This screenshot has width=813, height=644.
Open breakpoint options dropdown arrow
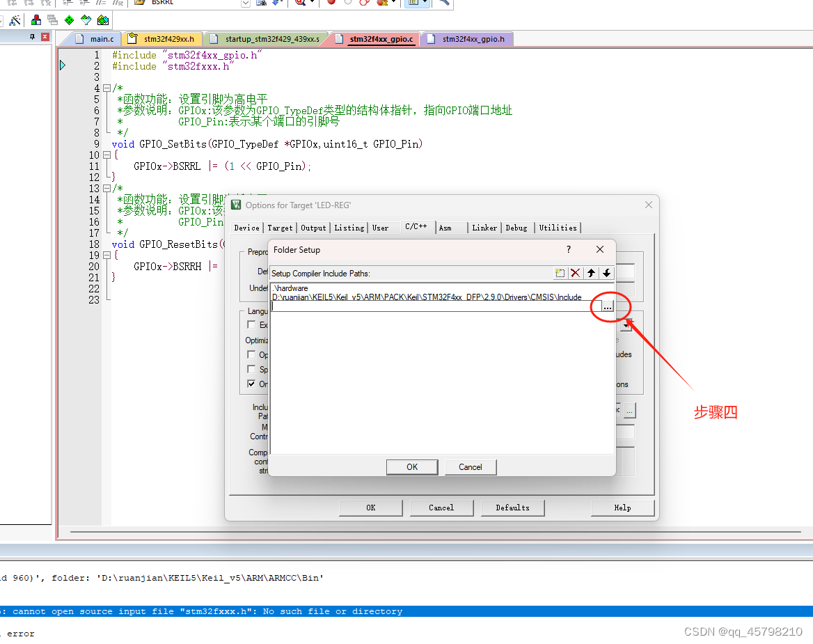point(394,3)
